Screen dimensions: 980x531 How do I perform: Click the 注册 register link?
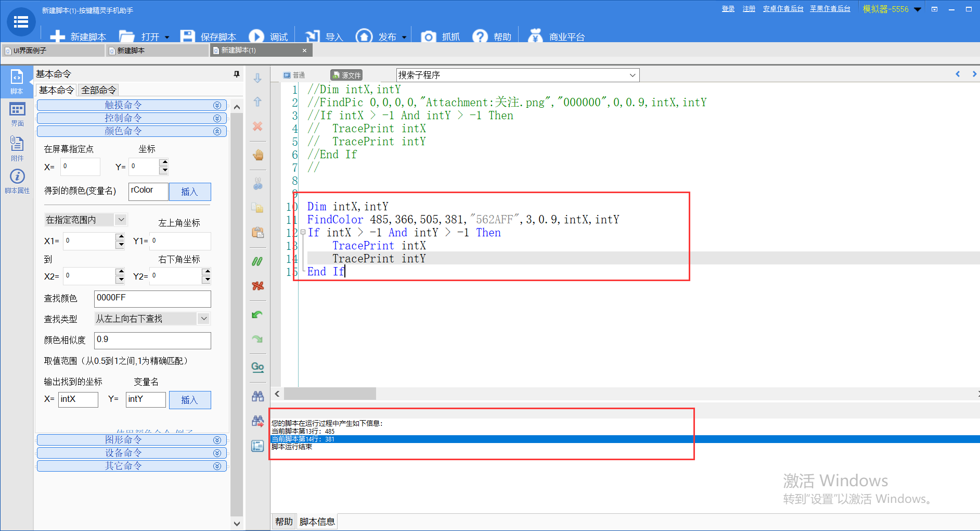click(749, 9)
